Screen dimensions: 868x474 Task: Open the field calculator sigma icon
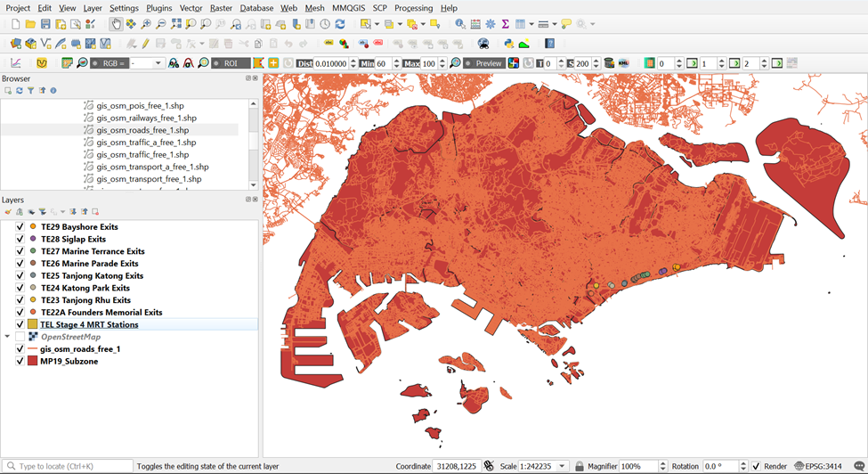[x=505, y=24]
